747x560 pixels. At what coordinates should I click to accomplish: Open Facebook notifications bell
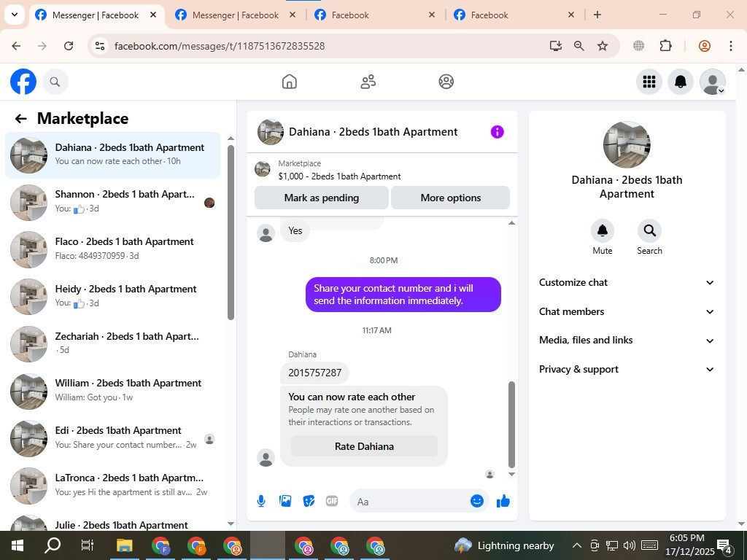click(x=681, y=82)
